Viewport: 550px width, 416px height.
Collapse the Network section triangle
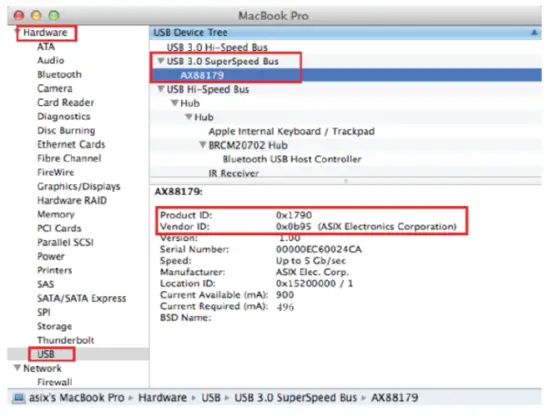[17, 368]
